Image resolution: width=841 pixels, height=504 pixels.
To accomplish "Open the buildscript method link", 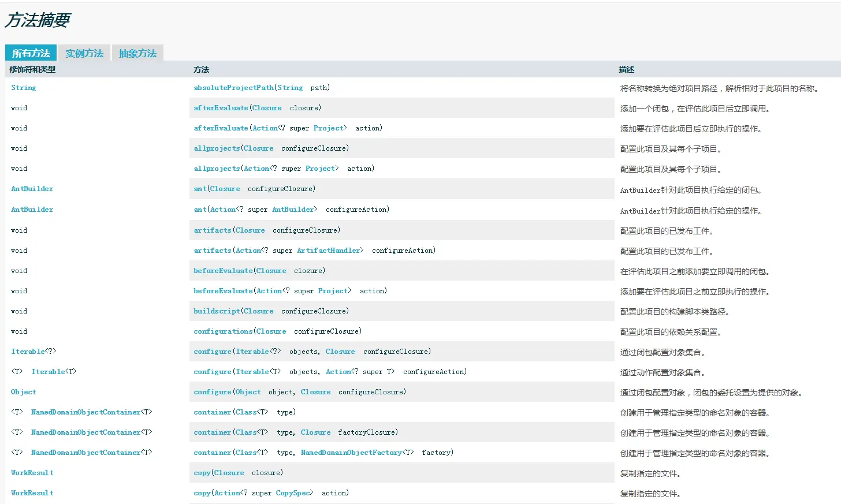I will click(217, 311).
